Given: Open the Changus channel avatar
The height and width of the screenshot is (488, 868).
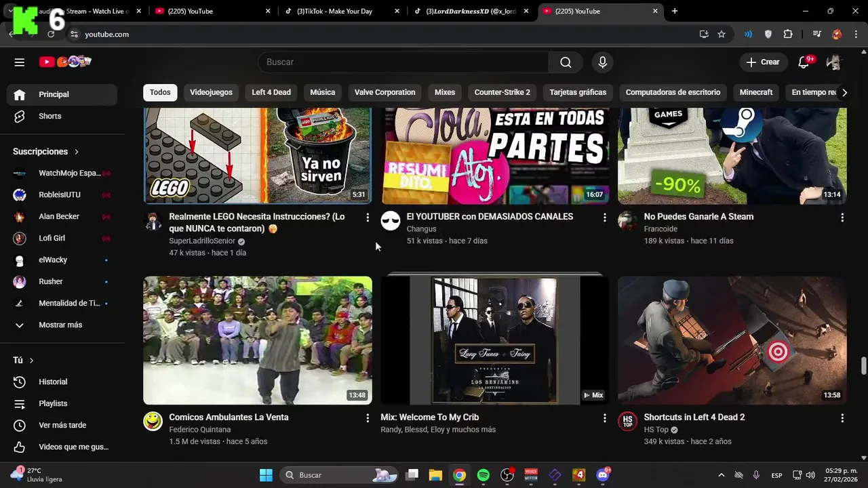Looking at the screenshot, I should (x=391, y=221).
